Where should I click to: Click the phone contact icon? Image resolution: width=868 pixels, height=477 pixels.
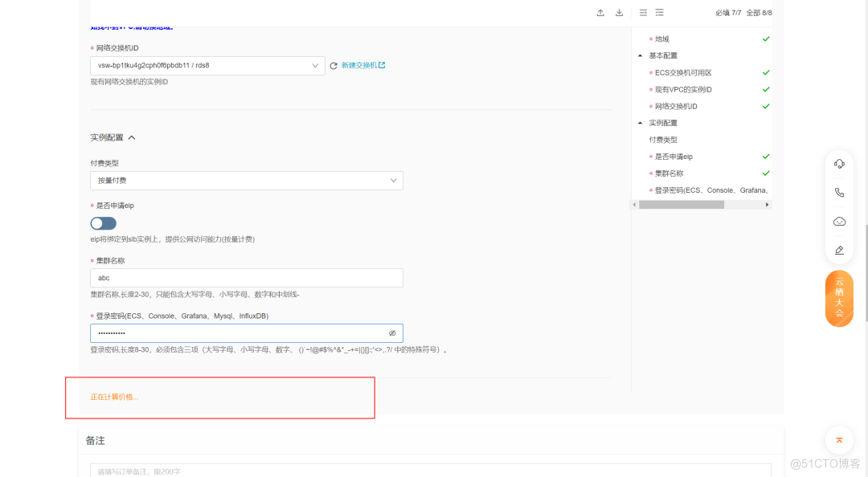839,193
